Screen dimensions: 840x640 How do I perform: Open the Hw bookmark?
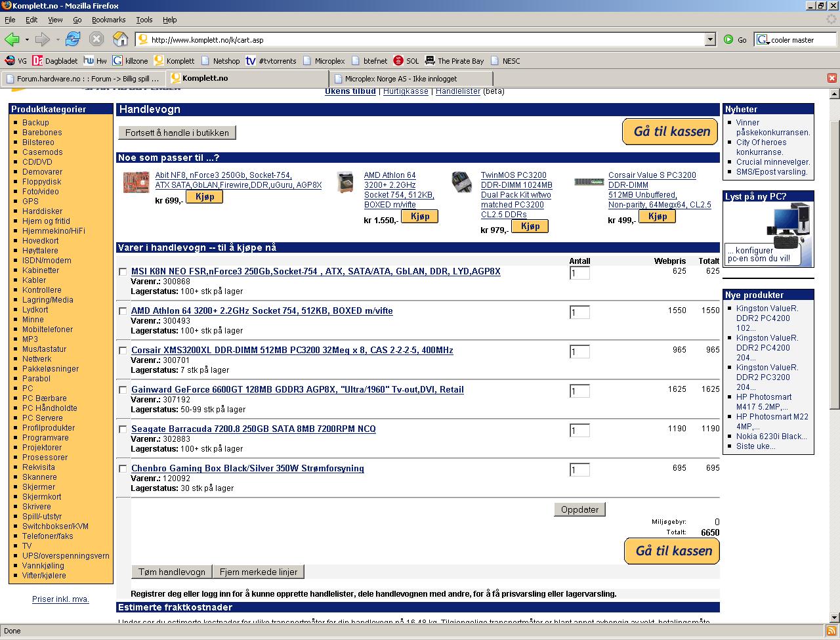(95, 61)
